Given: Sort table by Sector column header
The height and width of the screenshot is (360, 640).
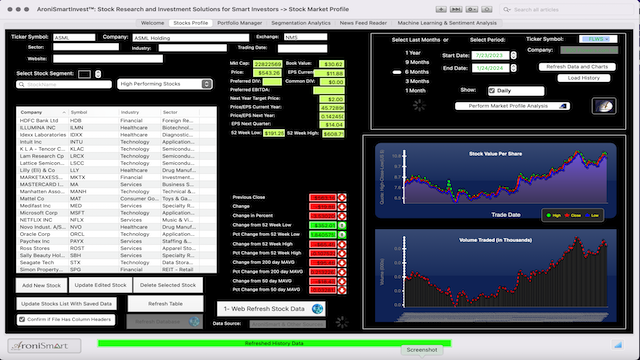Looking at the screenshot, I should pos(180,112).
